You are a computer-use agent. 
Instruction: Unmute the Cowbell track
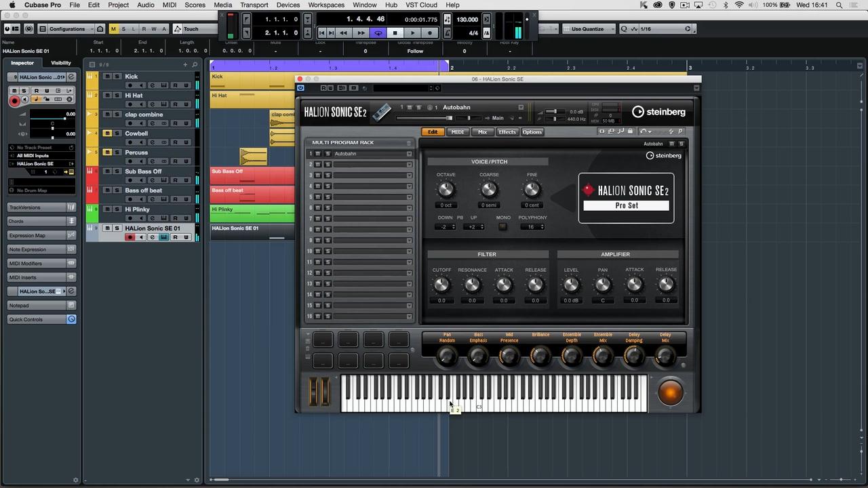(107, 134)
